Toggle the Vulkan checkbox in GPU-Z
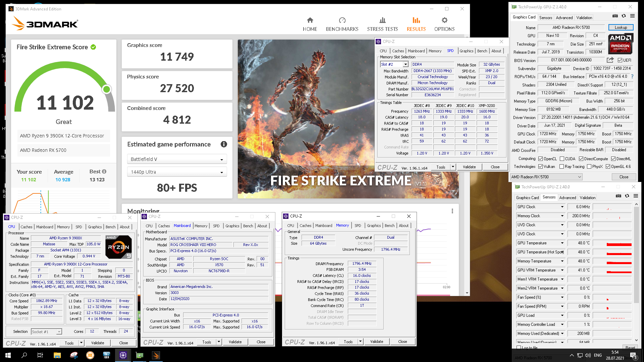Screen dimensions: 644x362 [540, 167]
